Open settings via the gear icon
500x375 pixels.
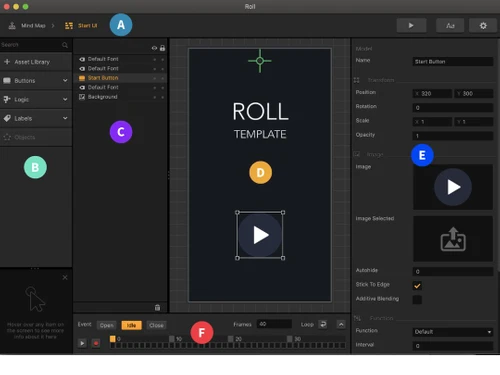[x=483, y=25]
